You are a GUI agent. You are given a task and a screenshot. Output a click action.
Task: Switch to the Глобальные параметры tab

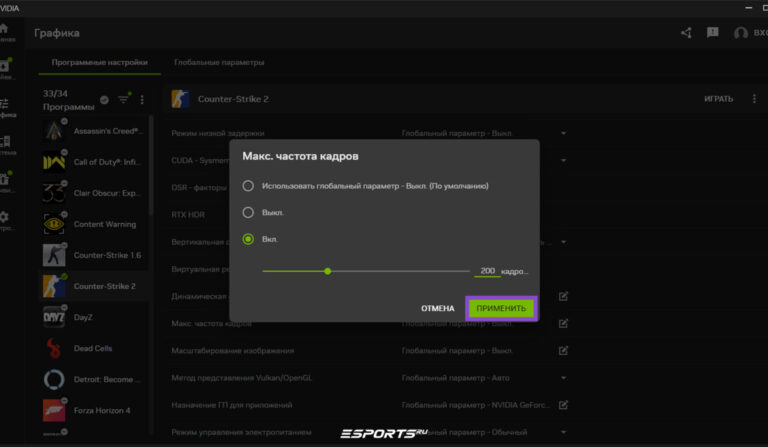219,63
